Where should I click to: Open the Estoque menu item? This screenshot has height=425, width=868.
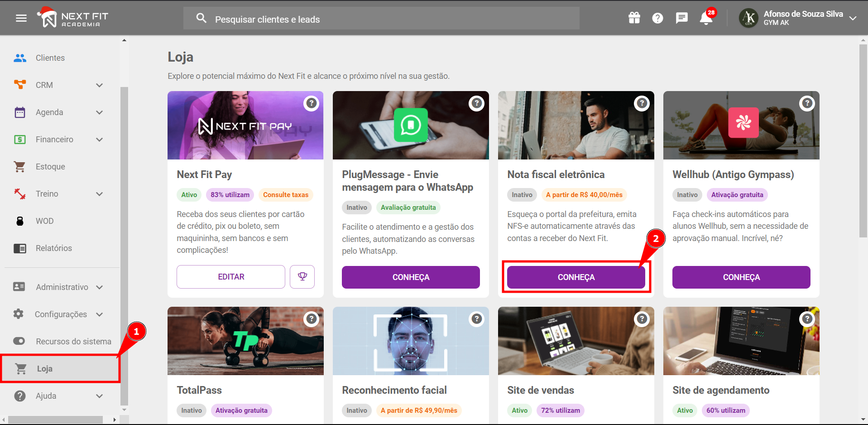(60, 167)
